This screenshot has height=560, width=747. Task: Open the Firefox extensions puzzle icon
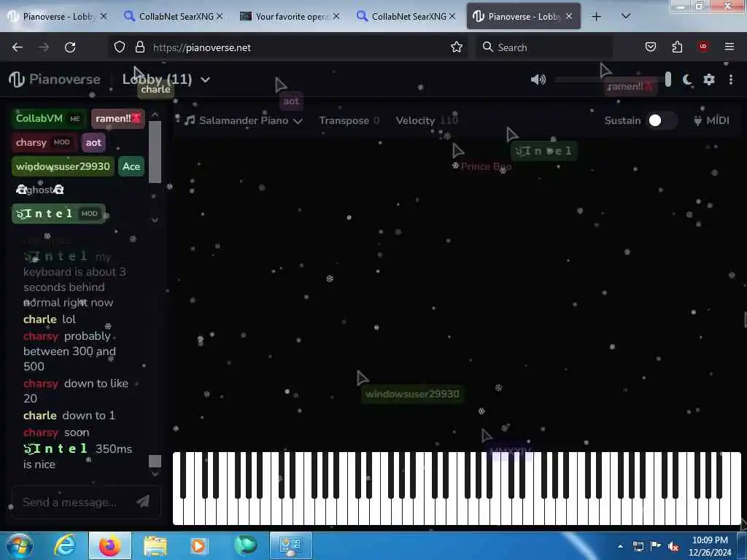coord(677,47)
